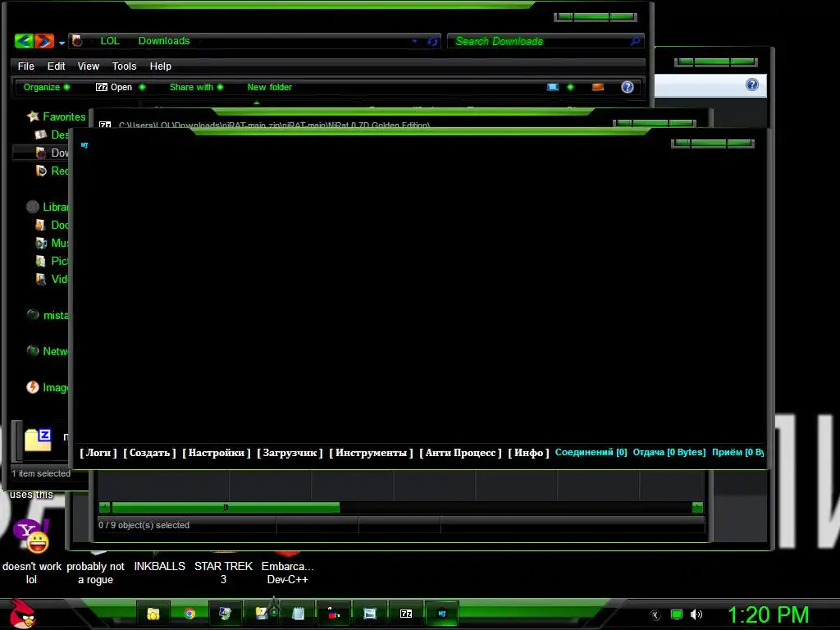Click the Downloads favorites icon
Screen dimensions: 840x630
[x=41, y=153]
